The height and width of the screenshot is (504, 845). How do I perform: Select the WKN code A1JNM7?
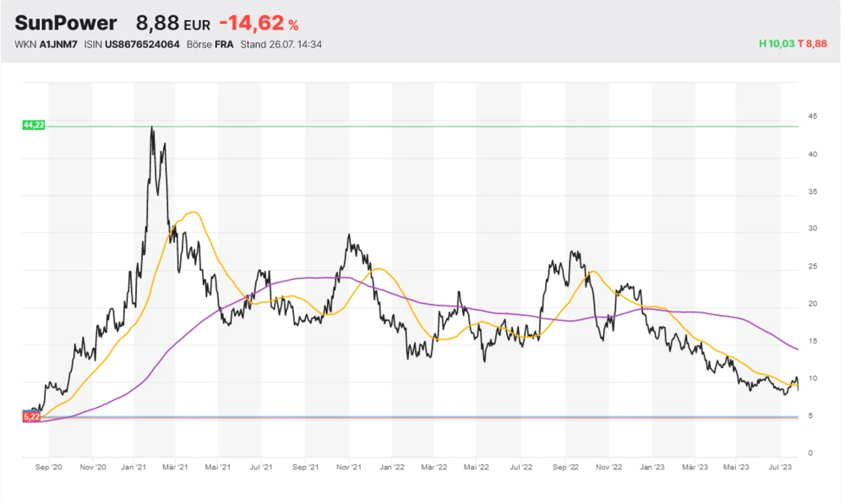point(57,44)
